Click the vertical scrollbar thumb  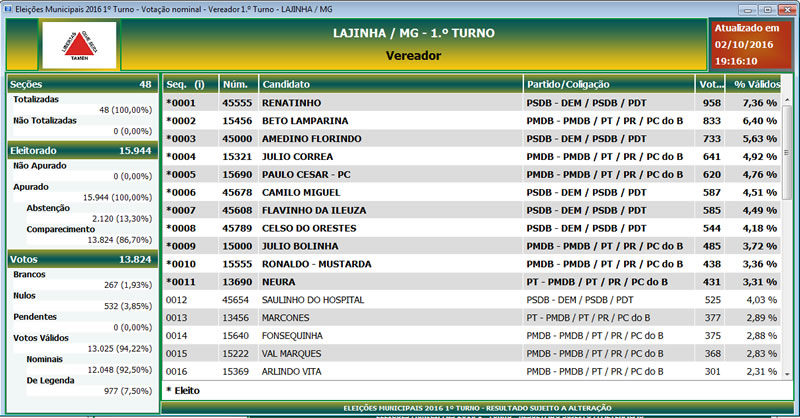point(787,153)
